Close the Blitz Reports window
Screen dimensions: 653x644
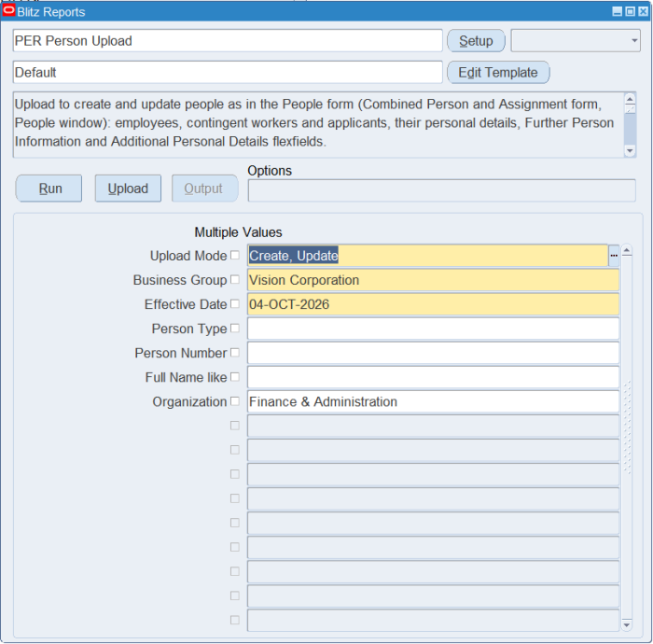pos(643,11)
